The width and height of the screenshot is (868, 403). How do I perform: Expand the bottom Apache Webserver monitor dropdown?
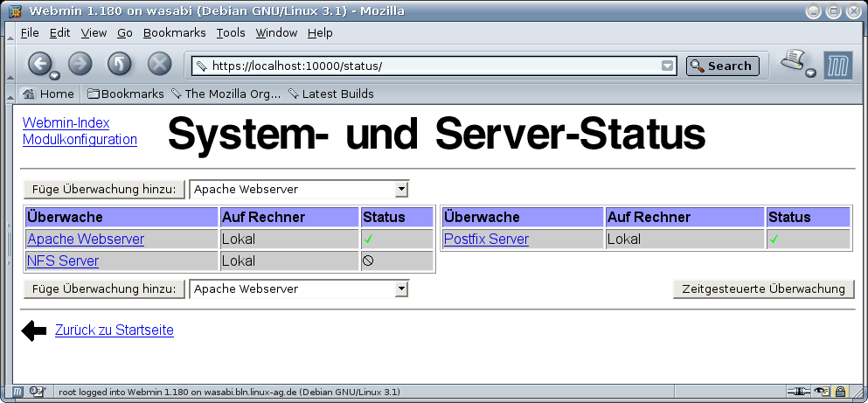click(401, 288)
